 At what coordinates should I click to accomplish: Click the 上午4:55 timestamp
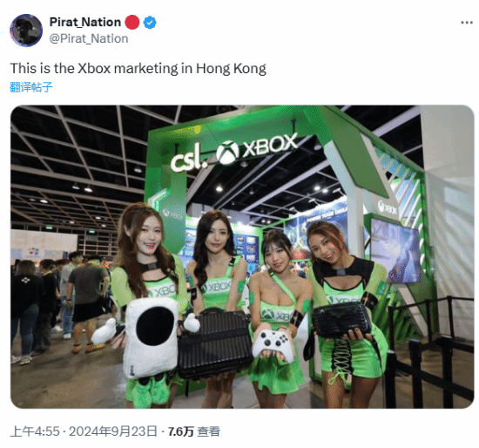click(x=35, y=431)
